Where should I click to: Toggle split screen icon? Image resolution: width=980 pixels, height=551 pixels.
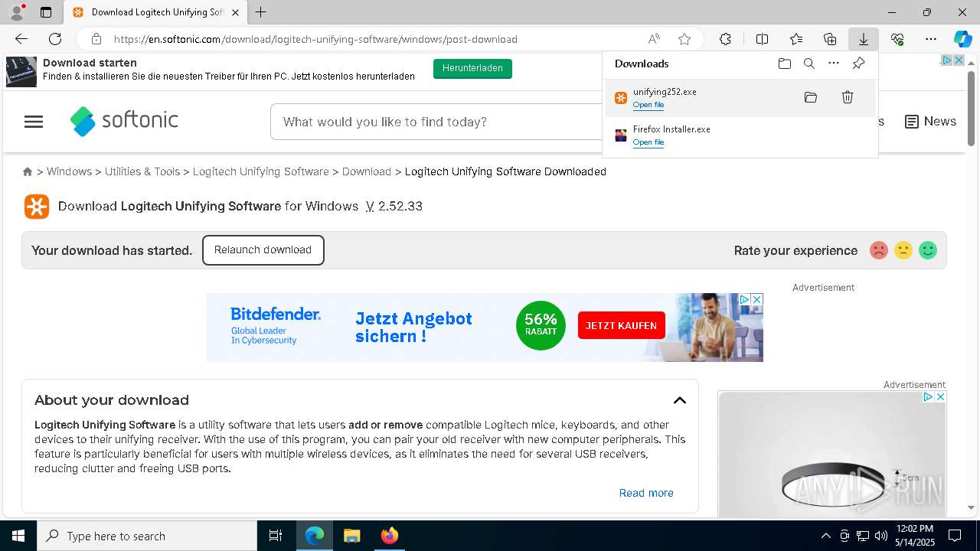coord(762,39)
